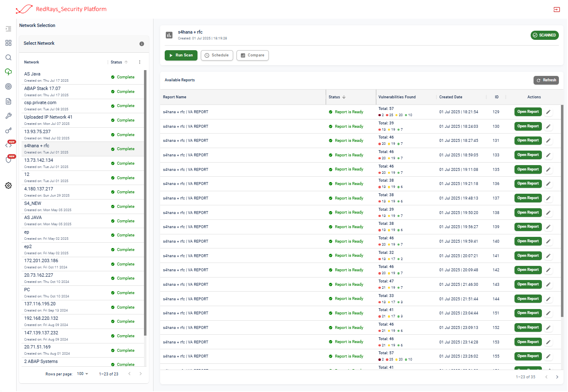Click Total: 57 for report 129
This screenshot has width=568, height=392.
tap(386, 109)
